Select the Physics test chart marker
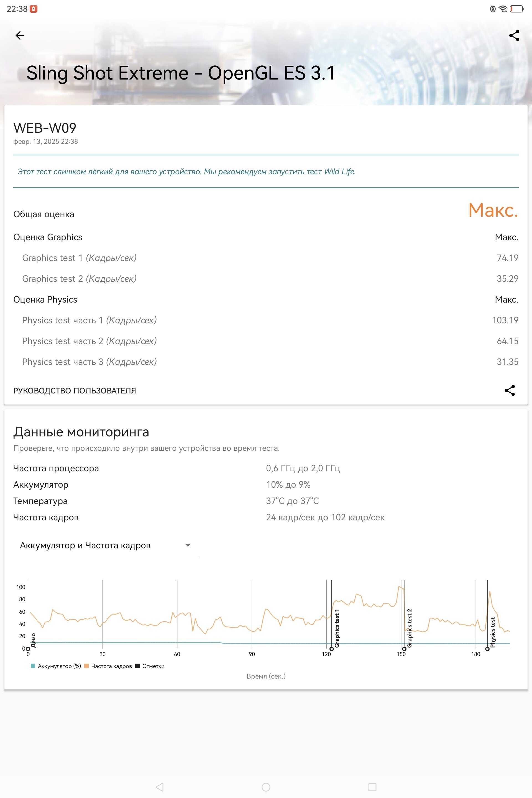Image resolution: width=532 pixels, height=798 pixels. (x=487, y=649)
